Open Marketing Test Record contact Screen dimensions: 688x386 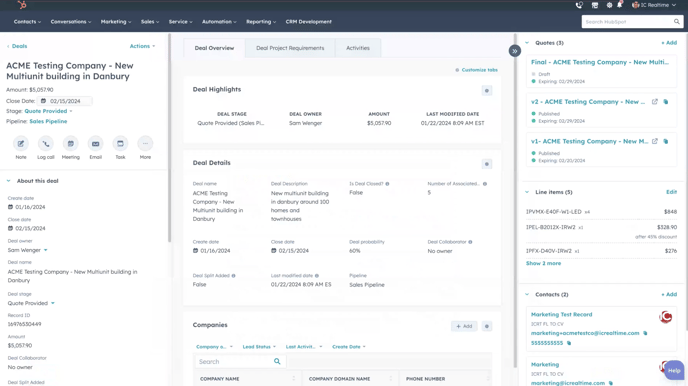click(561, 315)
